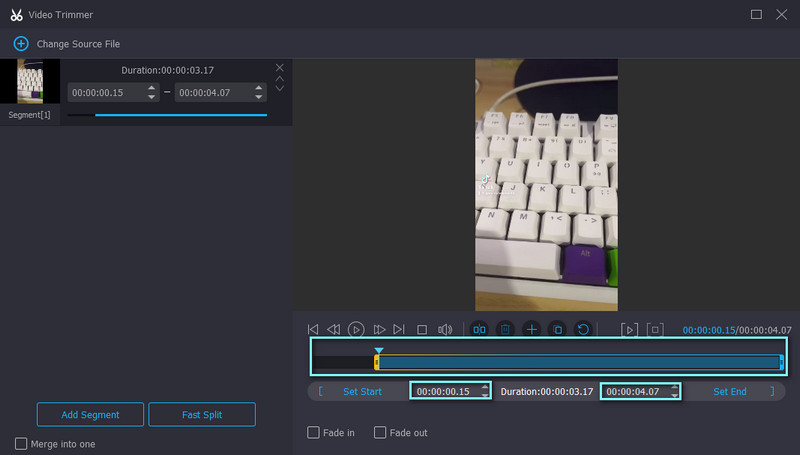This screenshot has width=800, height=455.
Task: Enable the Fade out checkbox
Action: point(380,433)
